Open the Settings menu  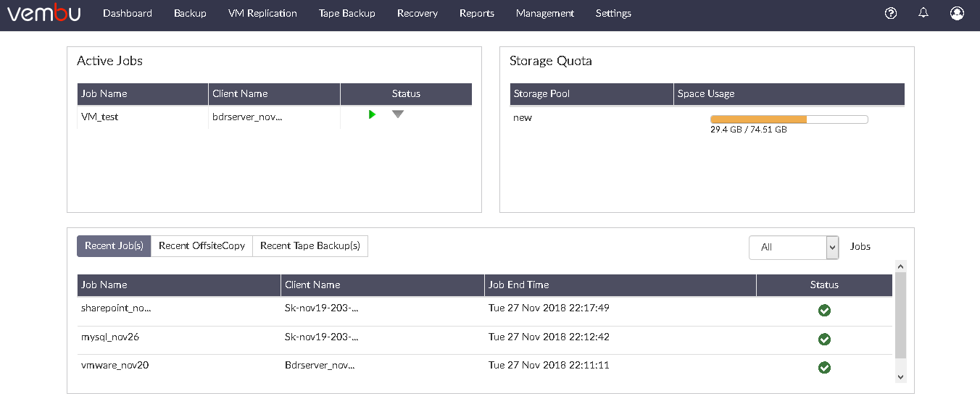[613, 13]
